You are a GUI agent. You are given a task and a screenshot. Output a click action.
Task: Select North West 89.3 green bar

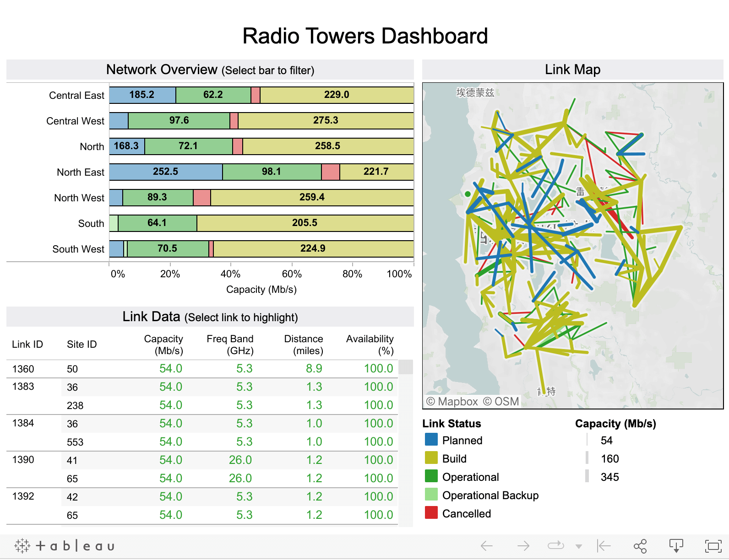158,197
